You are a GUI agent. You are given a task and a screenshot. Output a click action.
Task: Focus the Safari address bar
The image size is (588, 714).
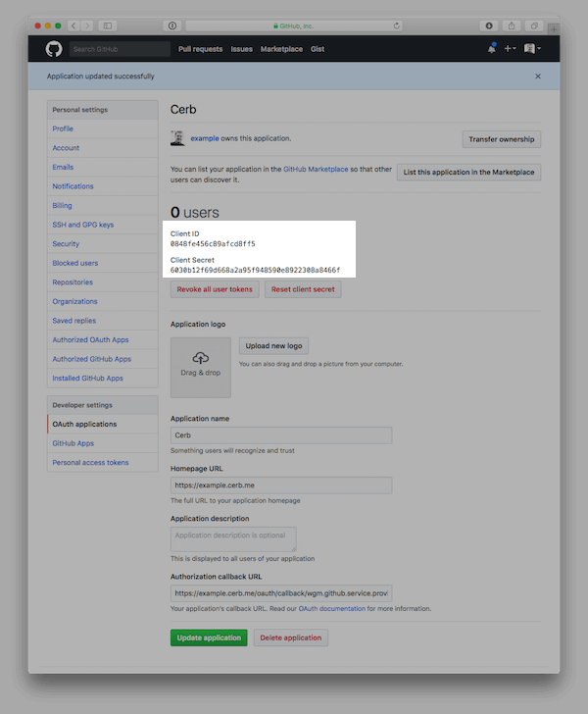[294, 25]
